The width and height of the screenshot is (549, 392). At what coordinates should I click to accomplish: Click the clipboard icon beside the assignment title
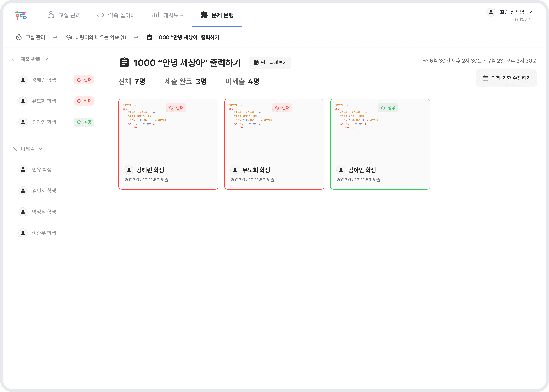tap(124, 62)
